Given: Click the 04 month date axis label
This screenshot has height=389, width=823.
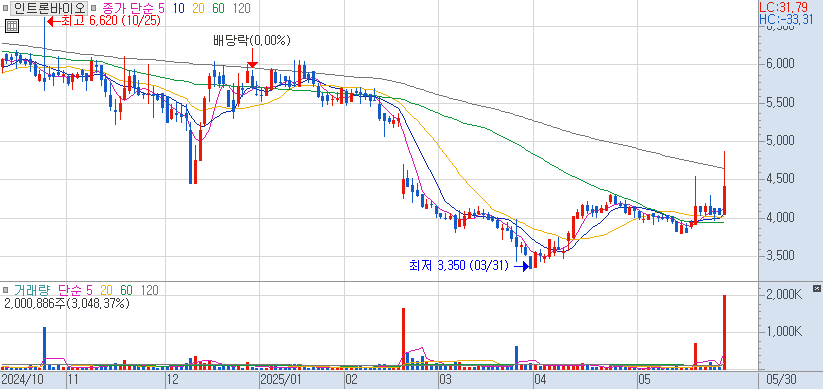Looking at the screenshot, I should (540, 380).
